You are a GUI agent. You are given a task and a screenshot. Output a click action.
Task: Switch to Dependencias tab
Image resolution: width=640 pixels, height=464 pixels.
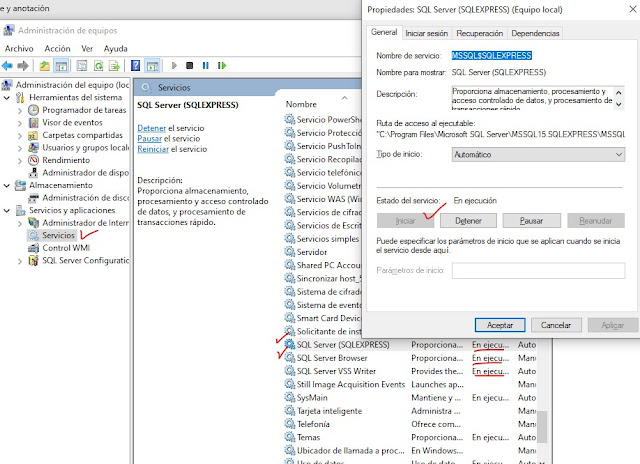coord(535,33)
